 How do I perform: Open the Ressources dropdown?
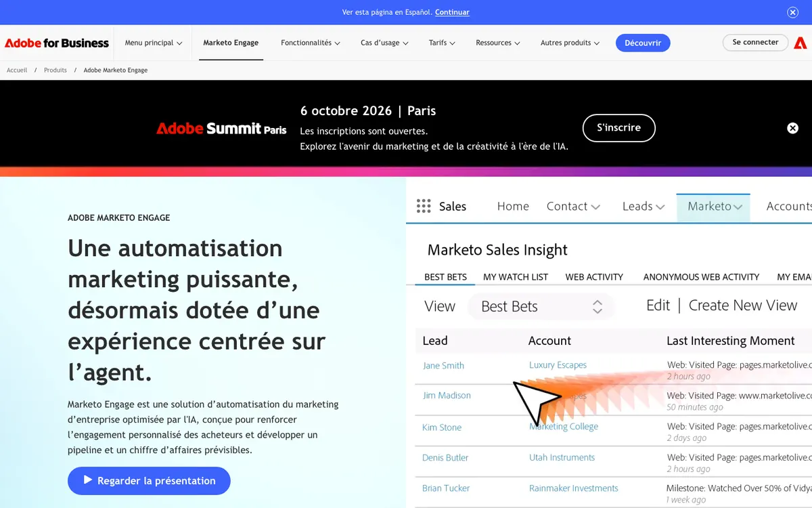click(x=498, y=43)
